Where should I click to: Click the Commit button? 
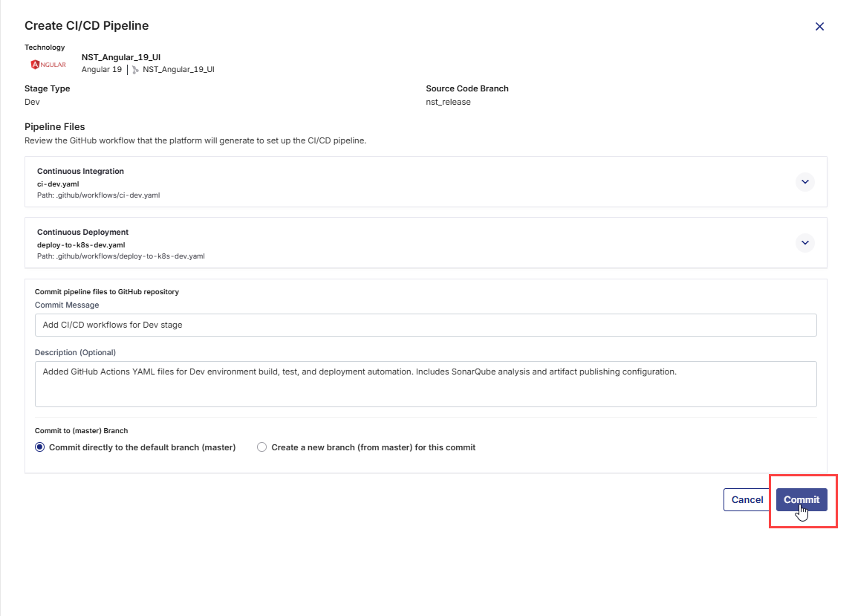(x=801, y=500)
